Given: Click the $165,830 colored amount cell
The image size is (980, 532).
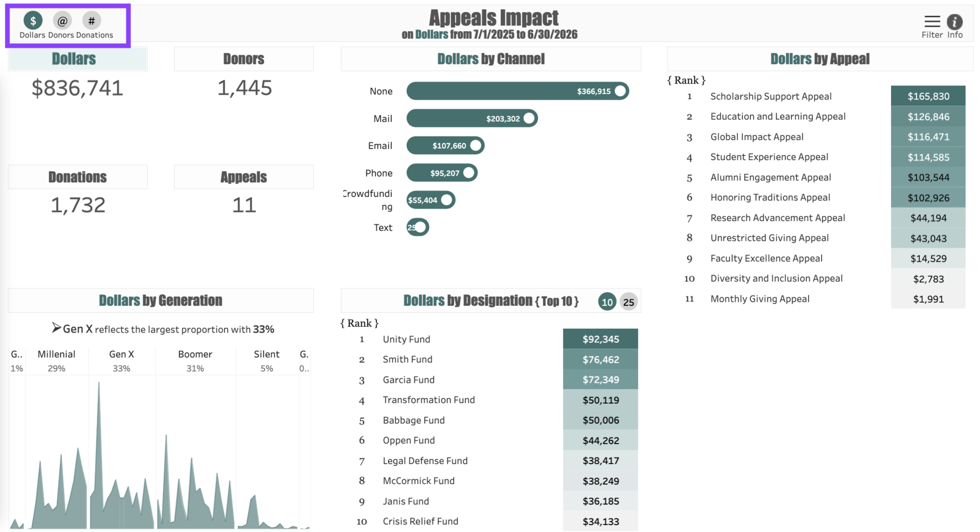Looking at the screenshot, I should tap(928, 96).
